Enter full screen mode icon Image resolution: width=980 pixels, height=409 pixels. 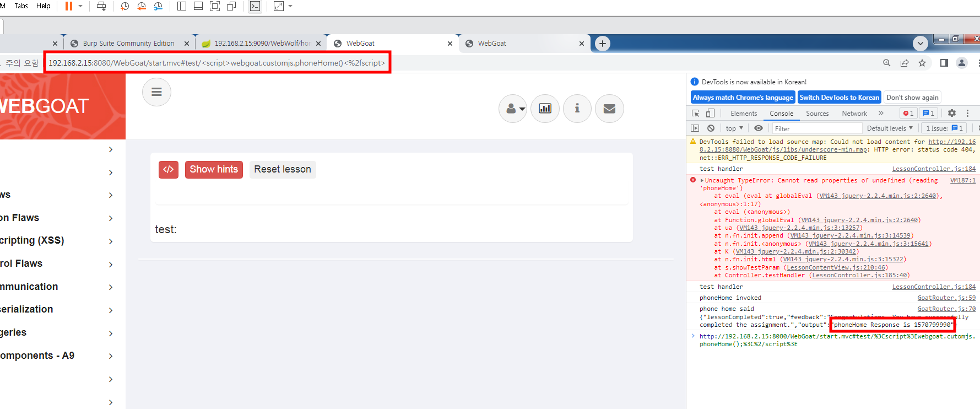coord(215,6)
